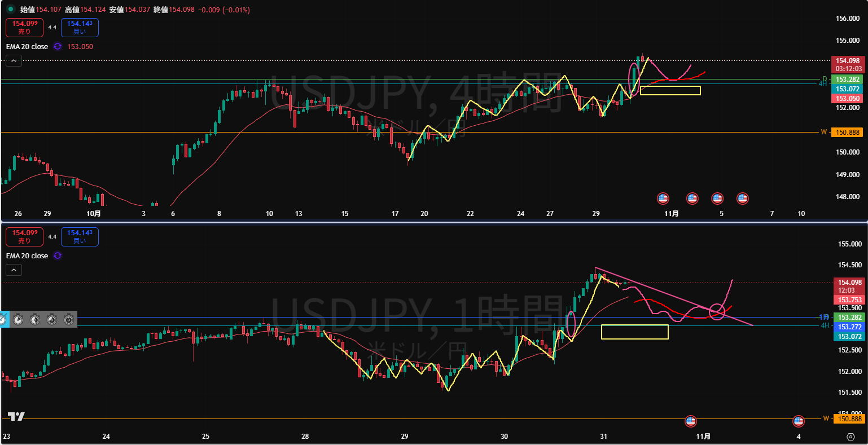Click the TradingView logo in lower chart

16,417
